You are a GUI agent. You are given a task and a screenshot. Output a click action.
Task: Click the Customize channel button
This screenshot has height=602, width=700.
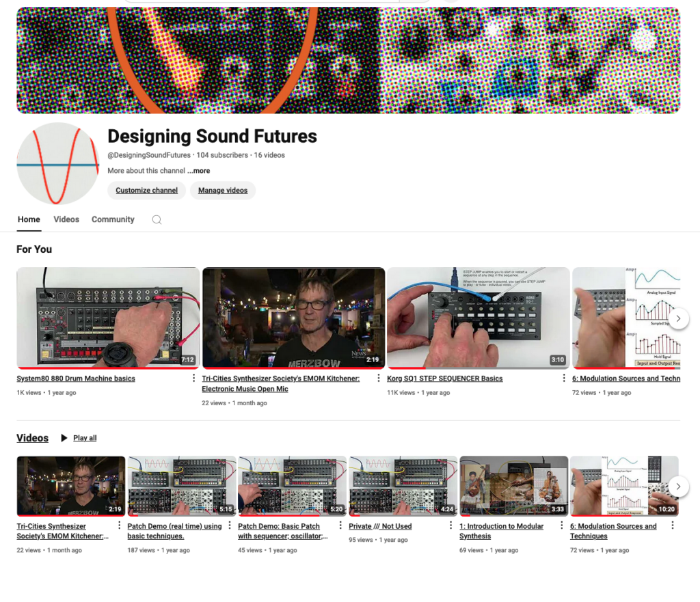pos(146,190)
